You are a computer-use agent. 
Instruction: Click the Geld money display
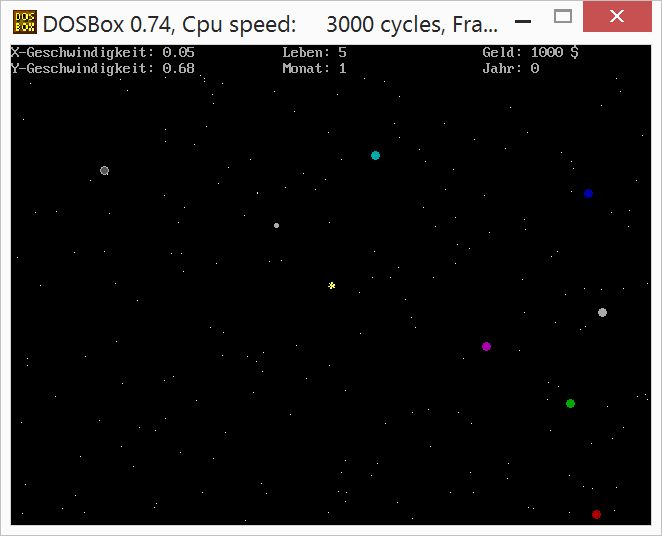[x=530, y=52]
